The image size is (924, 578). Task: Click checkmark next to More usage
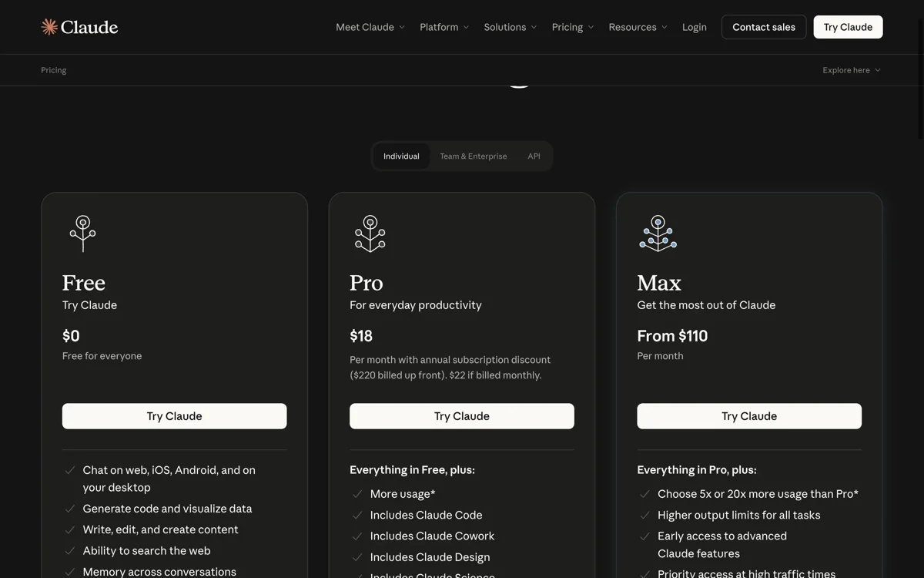point(357,494)
